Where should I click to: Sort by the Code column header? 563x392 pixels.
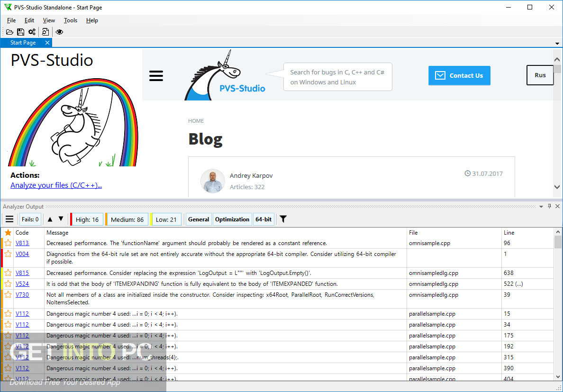[29, 233]
